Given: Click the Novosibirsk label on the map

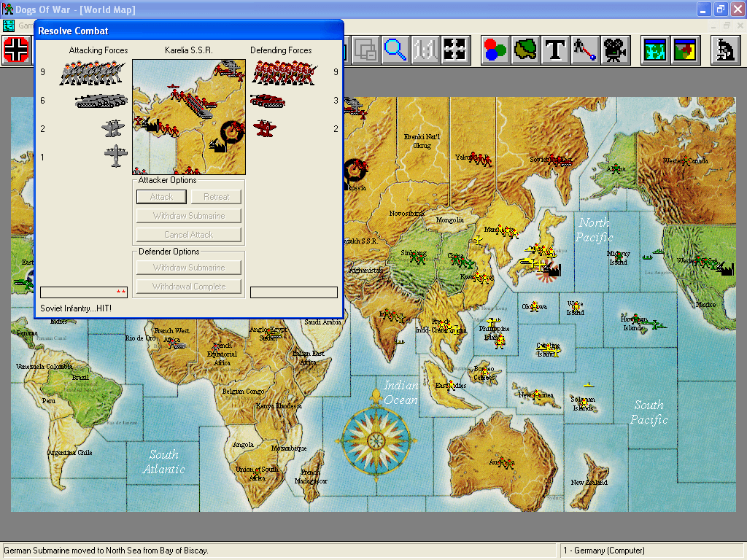Looking at the screenshot, I should click(406, 214).
